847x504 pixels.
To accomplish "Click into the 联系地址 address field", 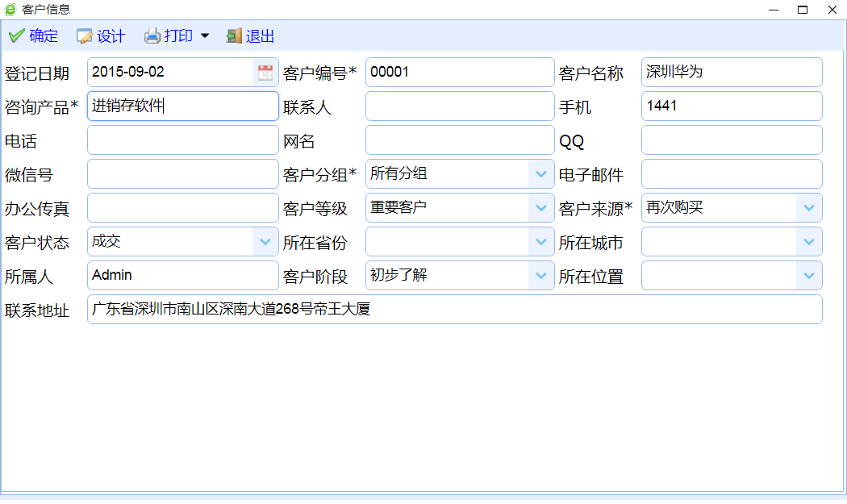I will (x=453, y=310).
